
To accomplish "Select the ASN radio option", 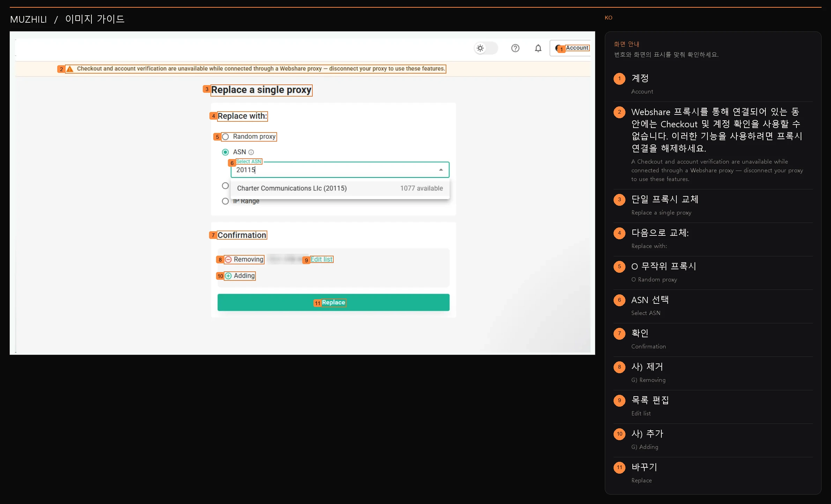I will click(225, 152).
